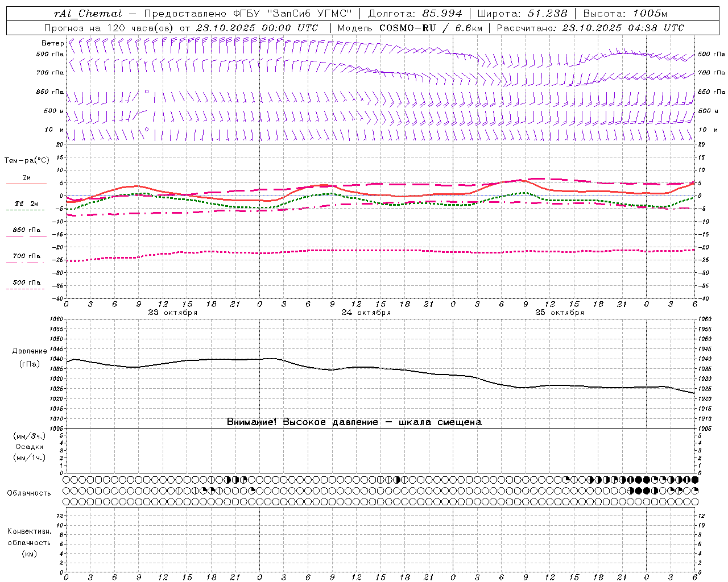Click the Прогноз на 120 часа(ов) text
Image resolution: width=728 pixels, height=582 pixels.
click(110, 28)
